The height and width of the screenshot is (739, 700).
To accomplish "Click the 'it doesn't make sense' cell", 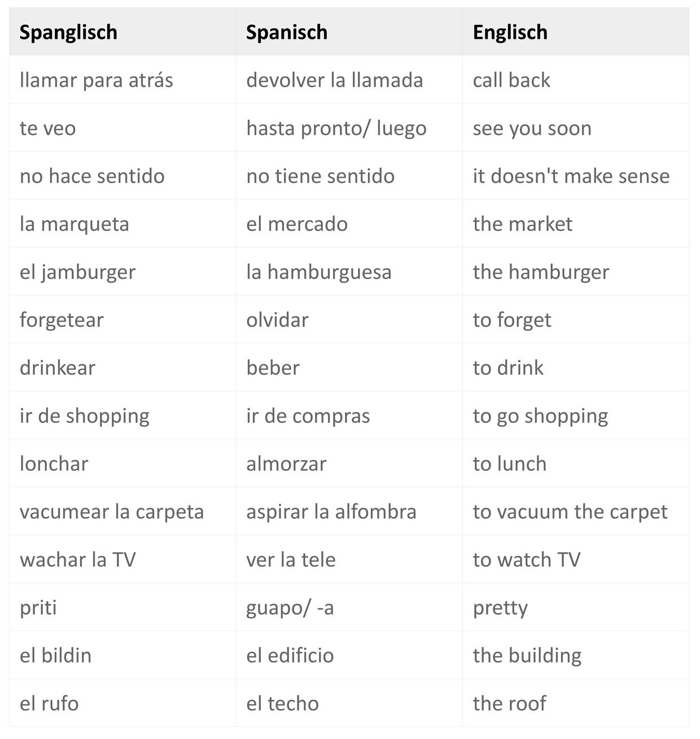I will [571, 176].
